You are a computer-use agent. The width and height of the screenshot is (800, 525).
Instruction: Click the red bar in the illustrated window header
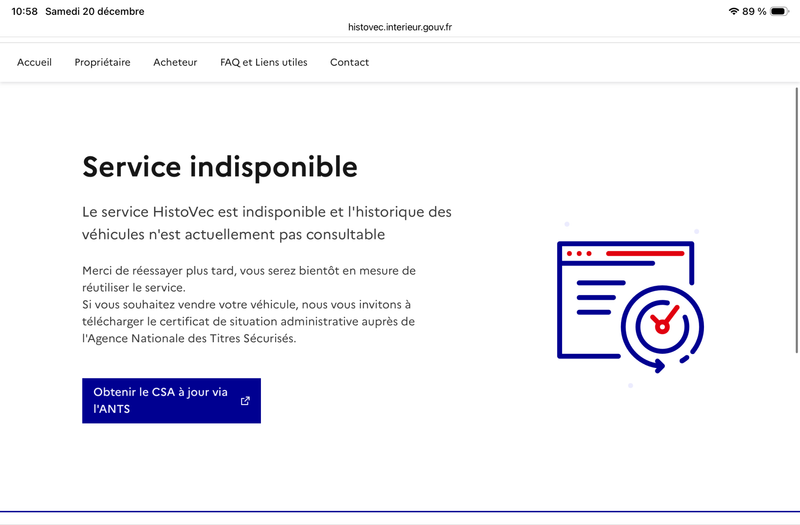(x=644, y=254)
